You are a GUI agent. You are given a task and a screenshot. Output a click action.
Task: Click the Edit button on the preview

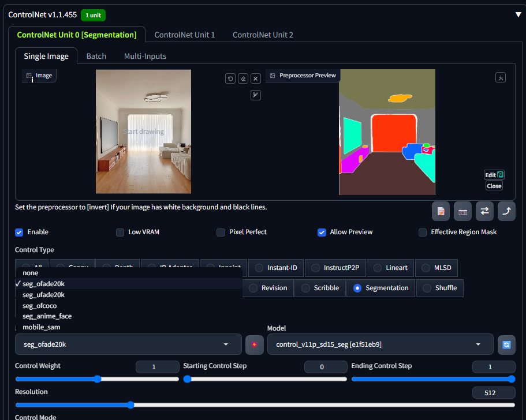tap(494, 175)
